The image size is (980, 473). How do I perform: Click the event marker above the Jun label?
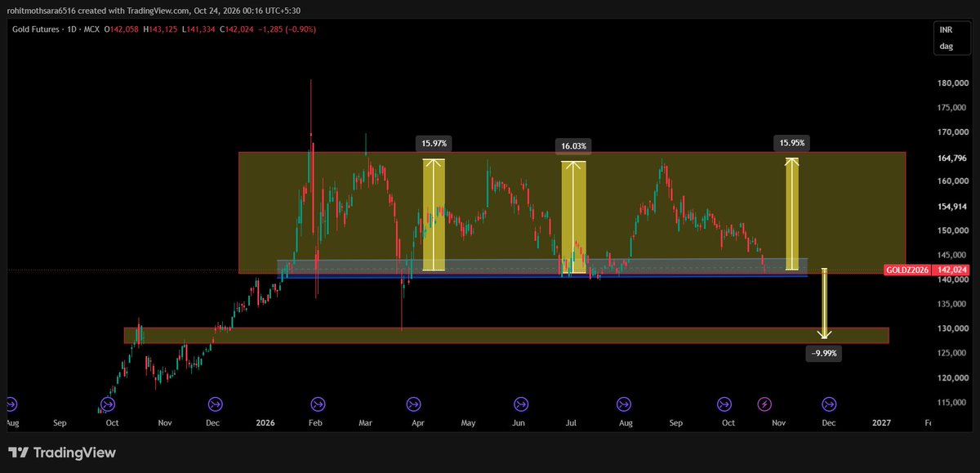[x=520, y=404]
